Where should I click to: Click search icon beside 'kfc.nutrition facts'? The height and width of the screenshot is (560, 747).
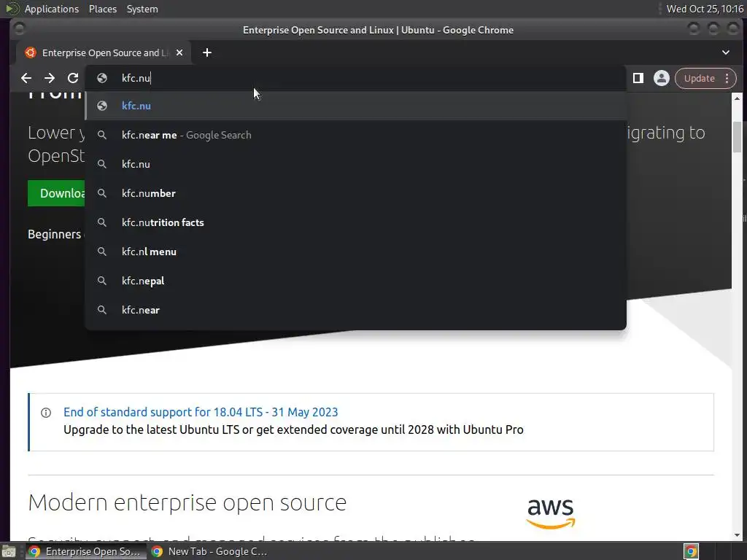[102, 222]
